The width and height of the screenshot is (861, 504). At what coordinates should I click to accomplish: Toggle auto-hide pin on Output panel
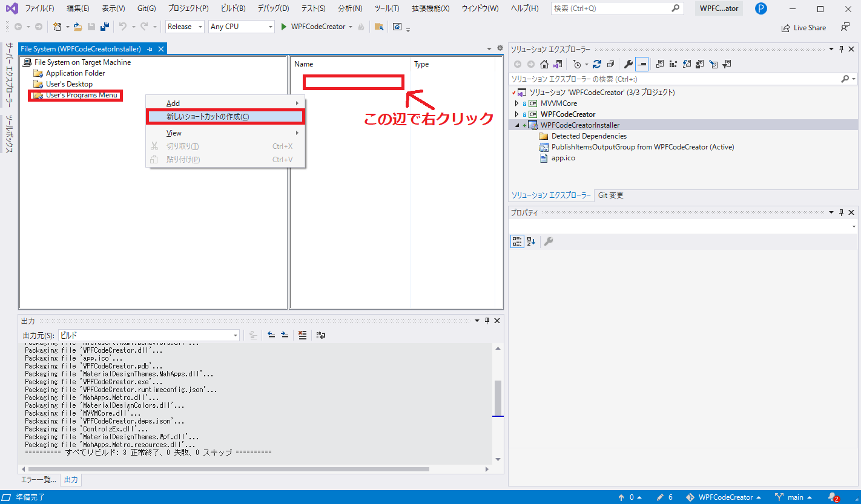click(x=487, y=321)
